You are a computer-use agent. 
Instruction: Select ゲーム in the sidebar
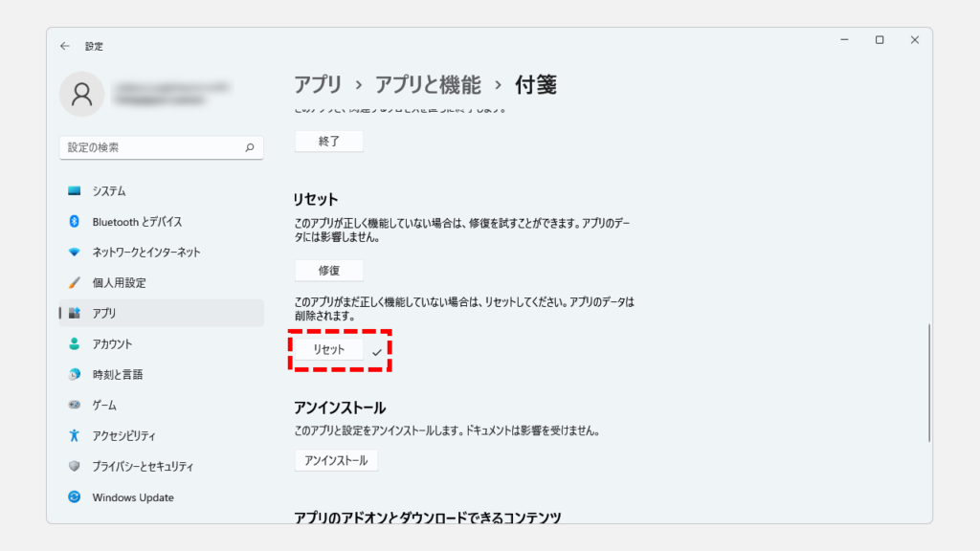pyautogui.click(x=104, y=406)
